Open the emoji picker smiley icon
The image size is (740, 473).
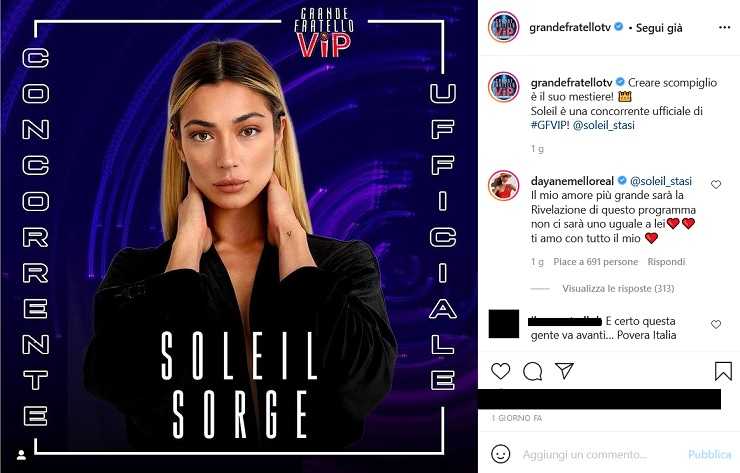coord(501,454)
